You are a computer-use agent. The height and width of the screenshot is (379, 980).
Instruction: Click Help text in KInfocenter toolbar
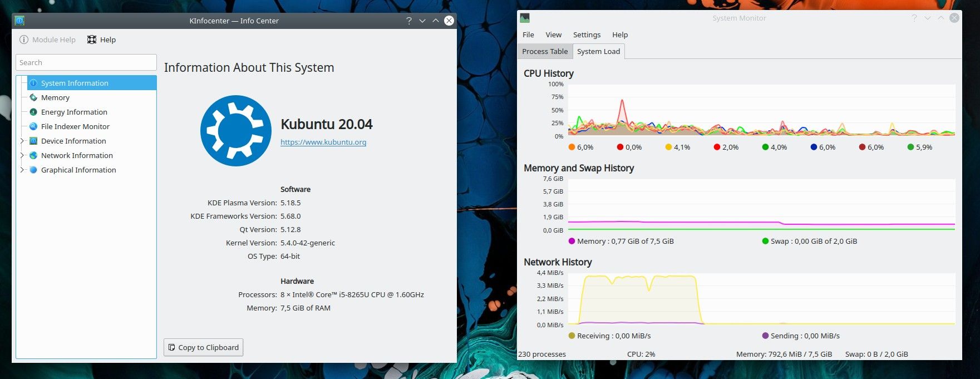pos(108,40)
